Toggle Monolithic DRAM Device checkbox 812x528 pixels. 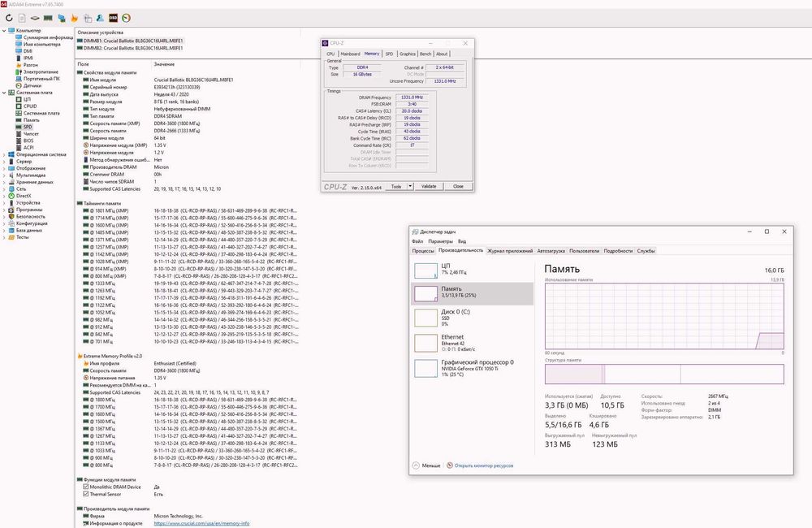[86, 487]
